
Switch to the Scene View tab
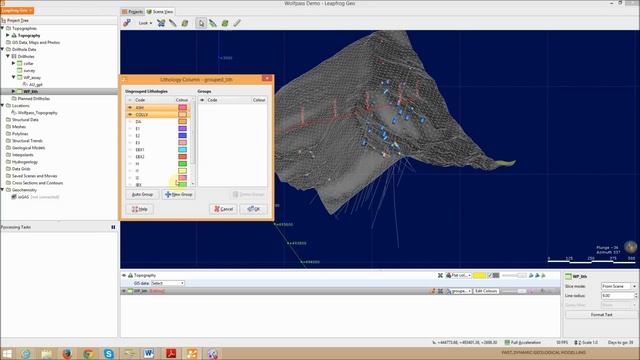pos(160,11)
